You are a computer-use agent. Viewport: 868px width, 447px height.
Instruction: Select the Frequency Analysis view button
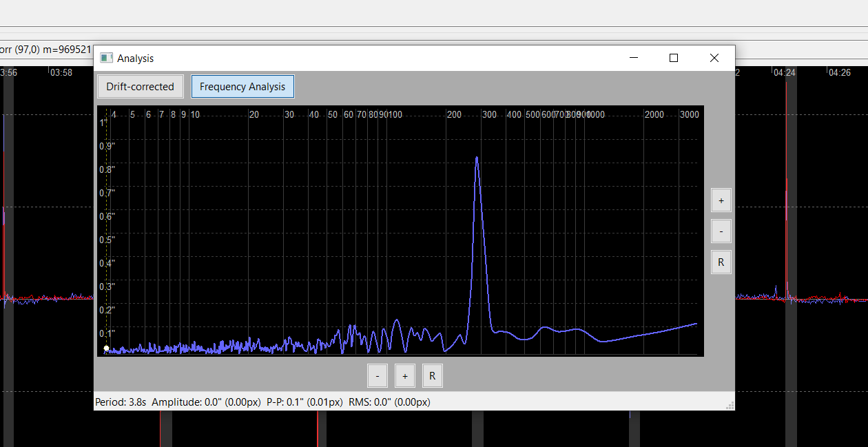tap(242, 87)
